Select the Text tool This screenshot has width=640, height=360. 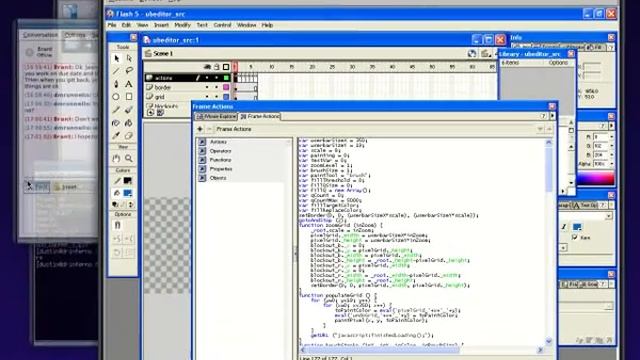click(129, 84)
